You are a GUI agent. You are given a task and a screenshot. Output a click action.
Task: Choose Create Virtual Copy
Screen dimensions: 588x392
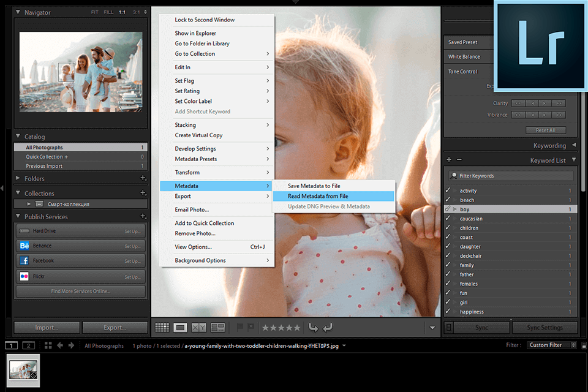click(x=217, y=135)
